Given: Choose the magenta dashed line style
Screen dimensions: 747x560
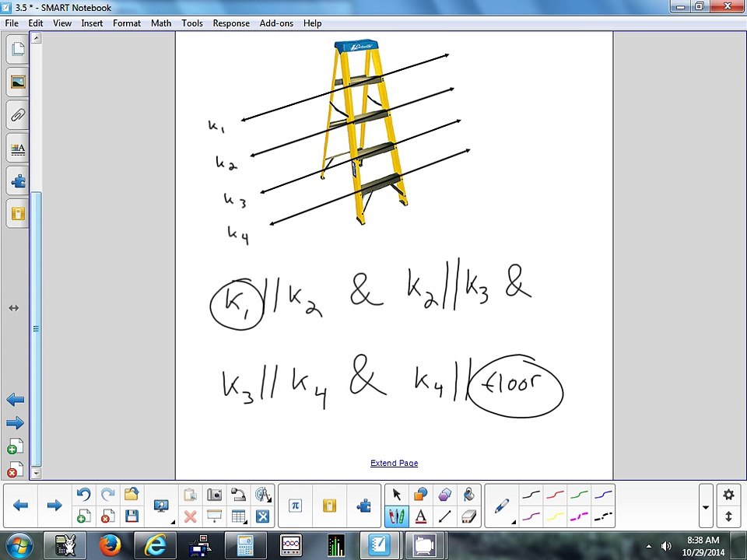Looking at the screenshot, I should pos(579,516).
